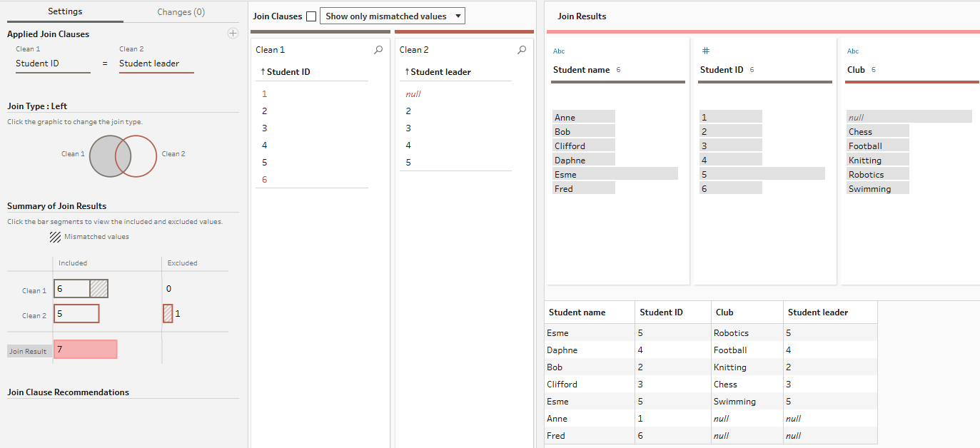This screenshot has width=980, height=448.
Task: Click the Clean 2 excluded mismatched bar segment
Action: [168, 314]
